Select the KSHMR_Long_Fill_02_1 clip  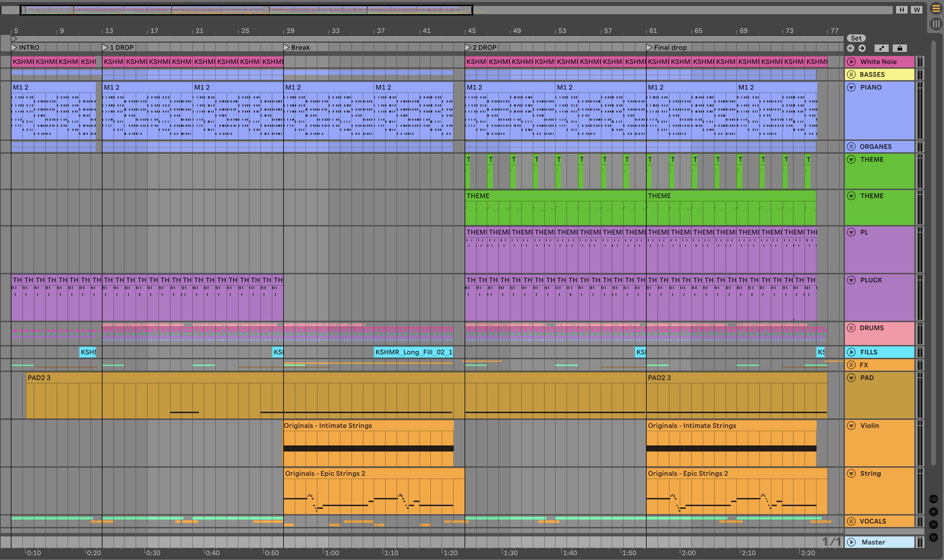(x=413, y=352)
